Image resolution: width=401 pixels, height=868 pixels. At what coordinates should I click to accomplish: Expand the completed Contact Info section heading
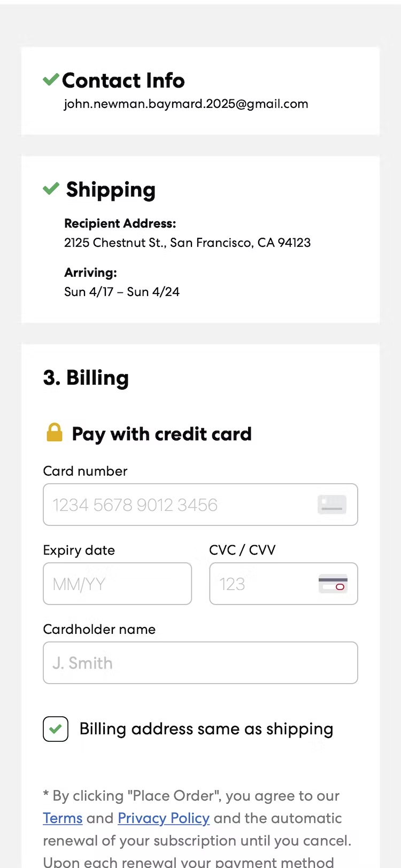coord(124,81)
